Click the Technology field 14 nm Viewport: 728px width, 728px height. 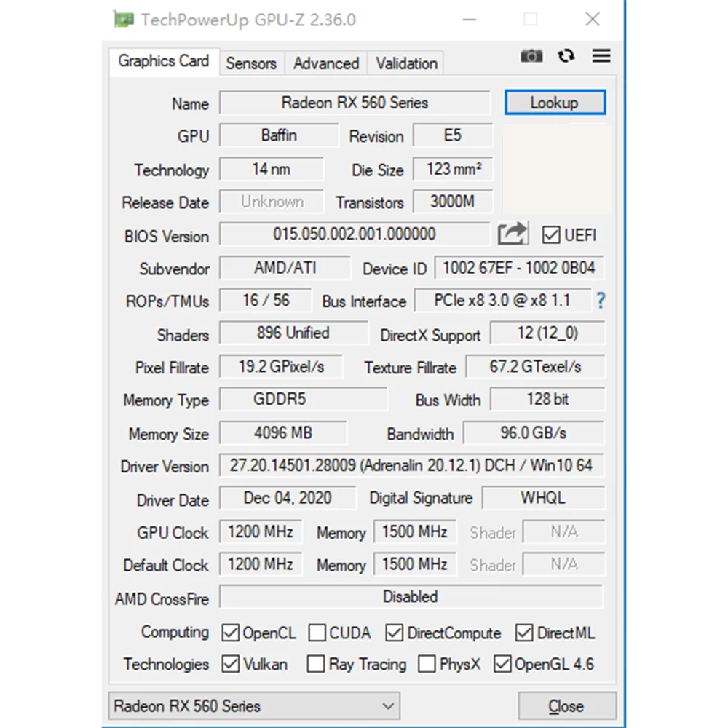272,169
